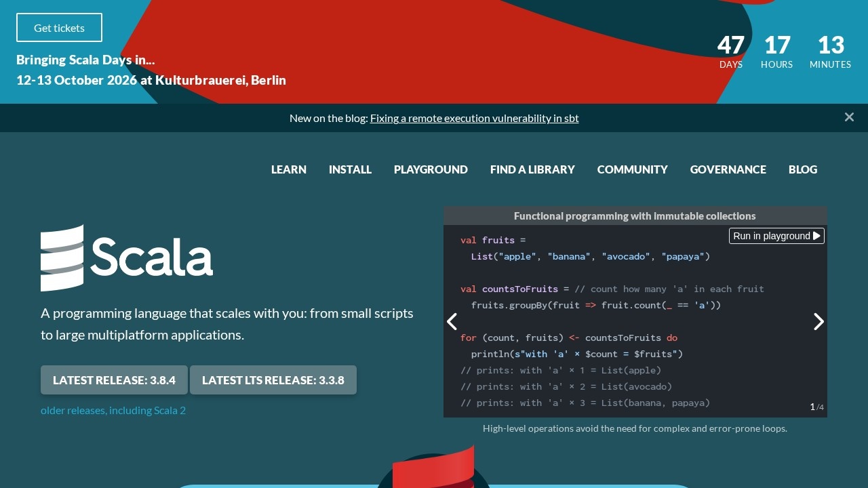Advance to next code example slide
Image resolution: width=868 pixels, height=488 pixels.
(818, 321)
